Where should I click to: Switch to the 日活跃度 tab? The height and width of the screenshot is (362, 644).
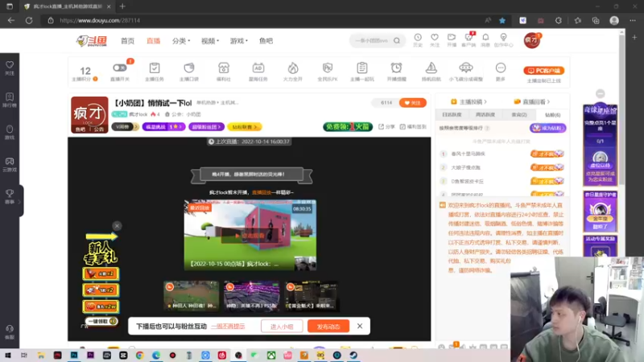(452, 114)
